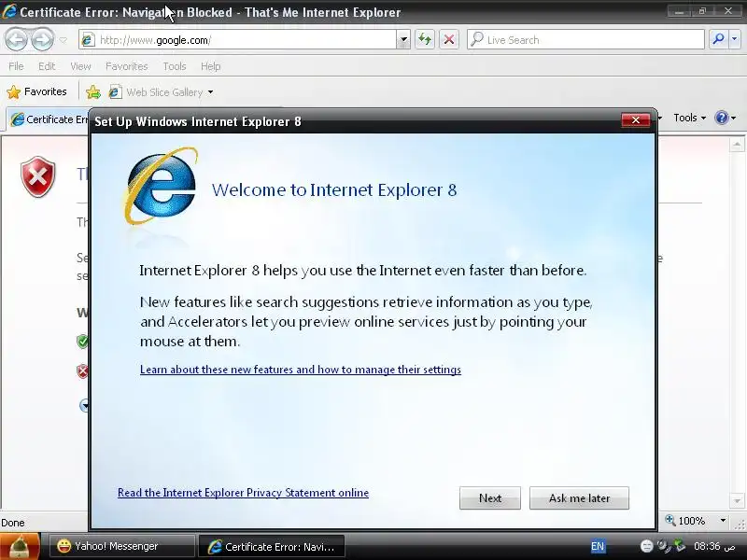Click the browser Back arrow button
The width and height of the screenshot is (747, 560).
pyautogui.click(x=17, y=39)
